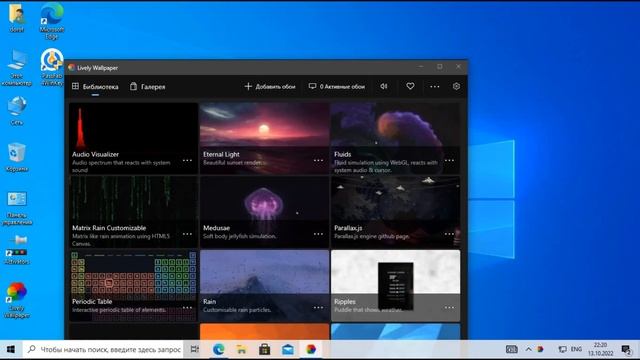The width and height of the screenshot is (640, 360).
Task: Click the network tray icon
Action: 562,349
